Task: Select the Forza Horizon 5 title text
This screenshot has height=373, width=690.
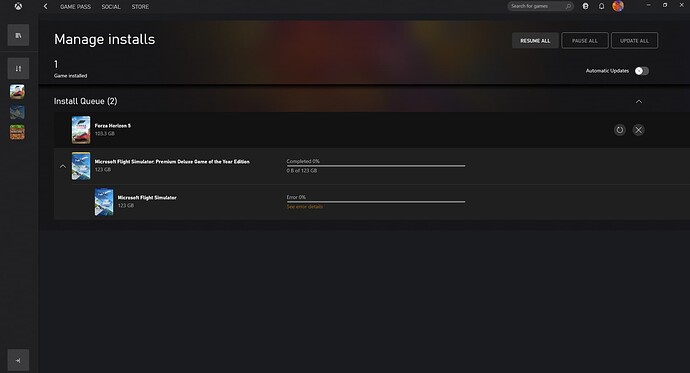Action: 113,126
